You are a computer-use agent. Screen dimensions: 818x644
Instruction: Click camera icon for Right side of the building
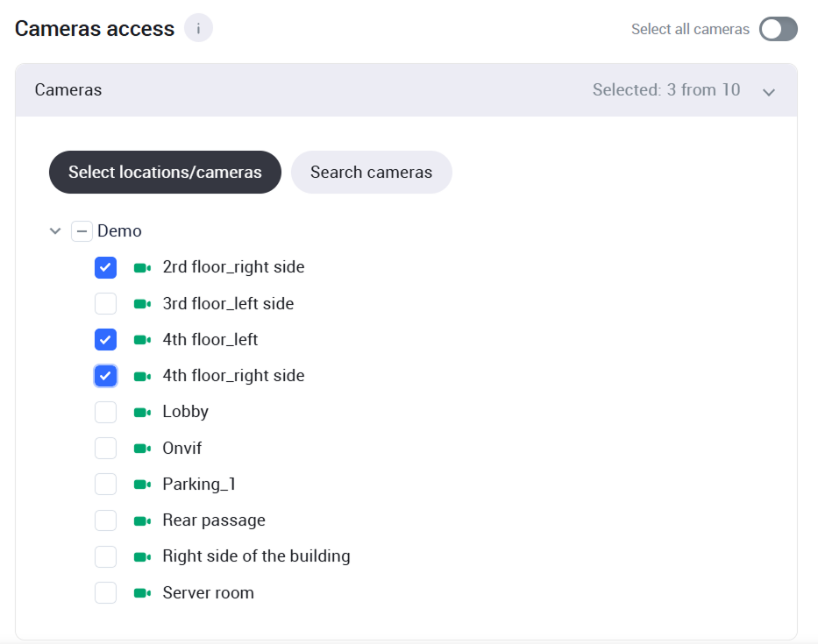pyautogui.click(x=142, y=556)
